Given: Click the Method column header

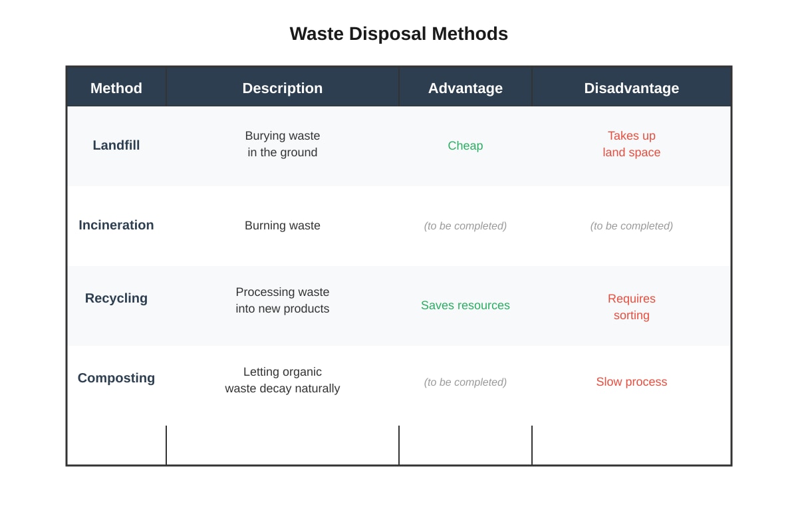Looking at the screenshot, I should (116, 88).
